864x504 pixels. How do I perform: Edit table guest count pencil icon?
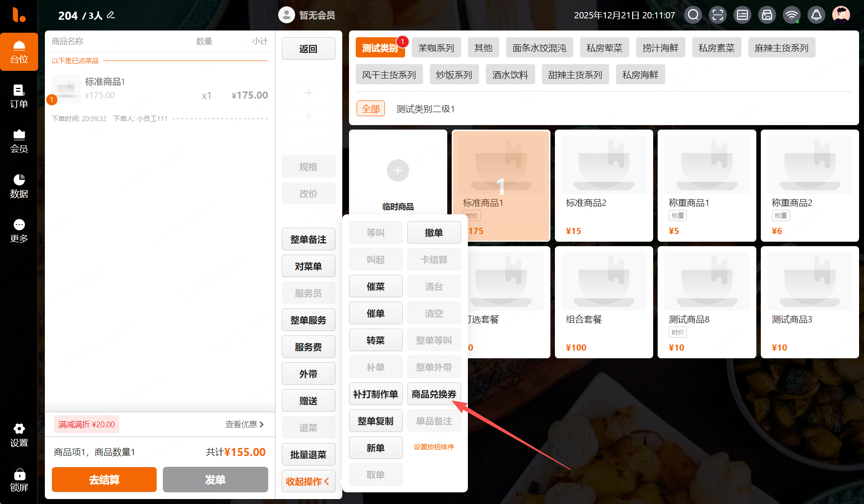(111, 15)
